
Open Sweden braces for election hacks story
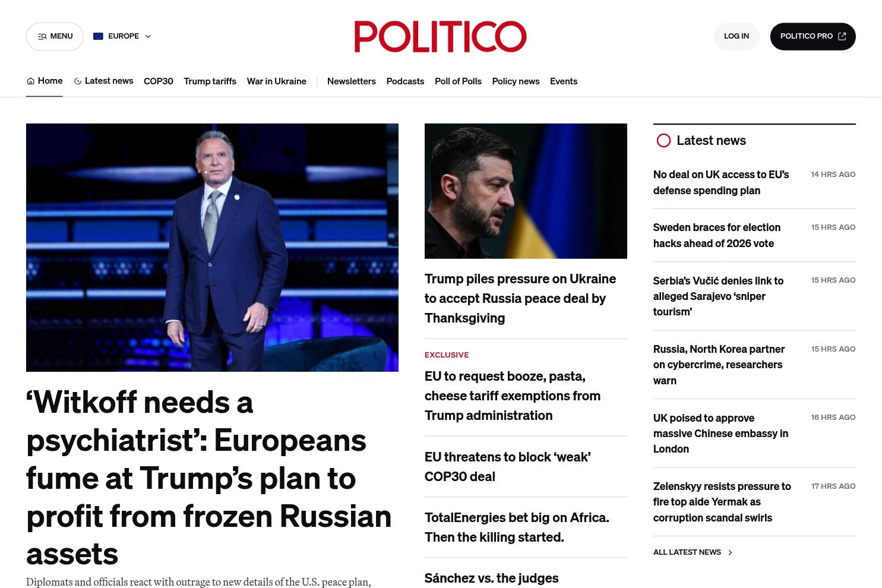point(717,235)
